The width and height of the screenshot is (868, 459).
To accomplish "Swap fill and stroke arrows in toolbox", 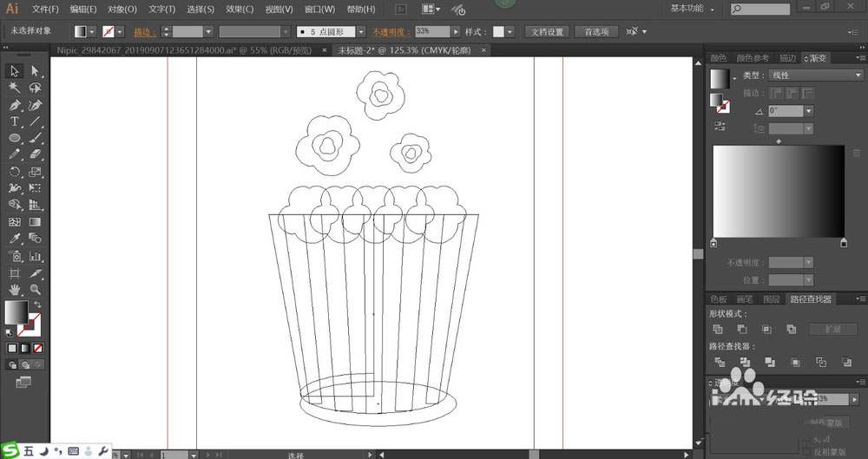I will point(37,305).
